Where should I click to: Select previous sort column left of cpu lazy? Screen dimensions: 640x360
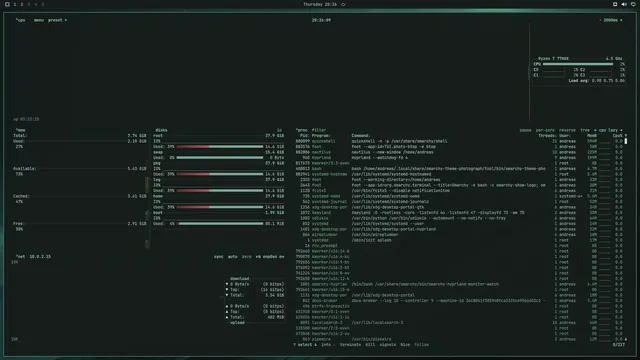click(x=595, y=130)
